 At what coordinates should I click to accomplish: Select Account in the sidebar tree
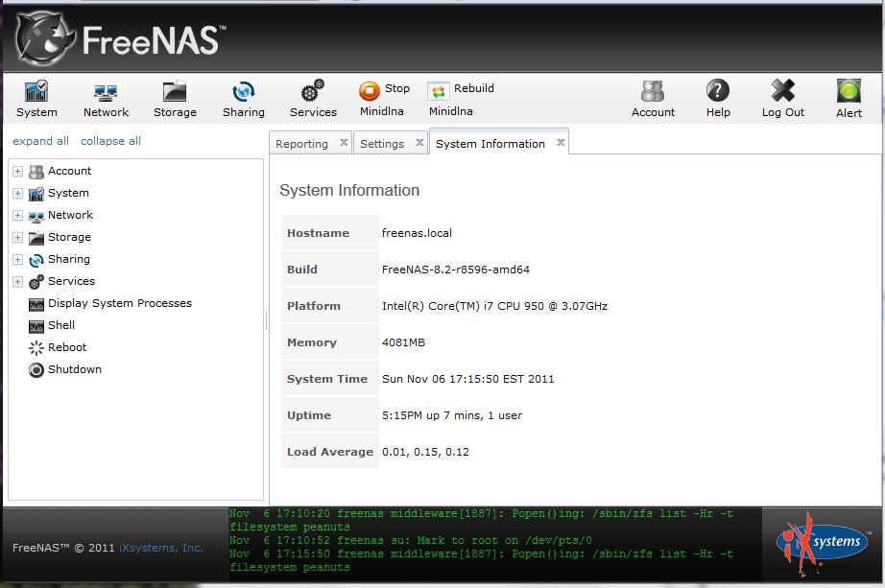[x=69, y=171]
